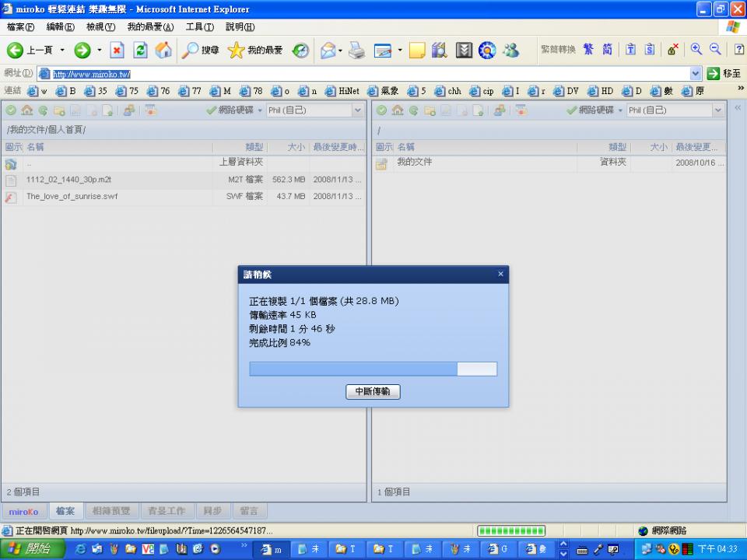The width and height of the screenshot is (747, 560).
Task: Click the Zoom out magnifier icon
Action: [715, 49]
